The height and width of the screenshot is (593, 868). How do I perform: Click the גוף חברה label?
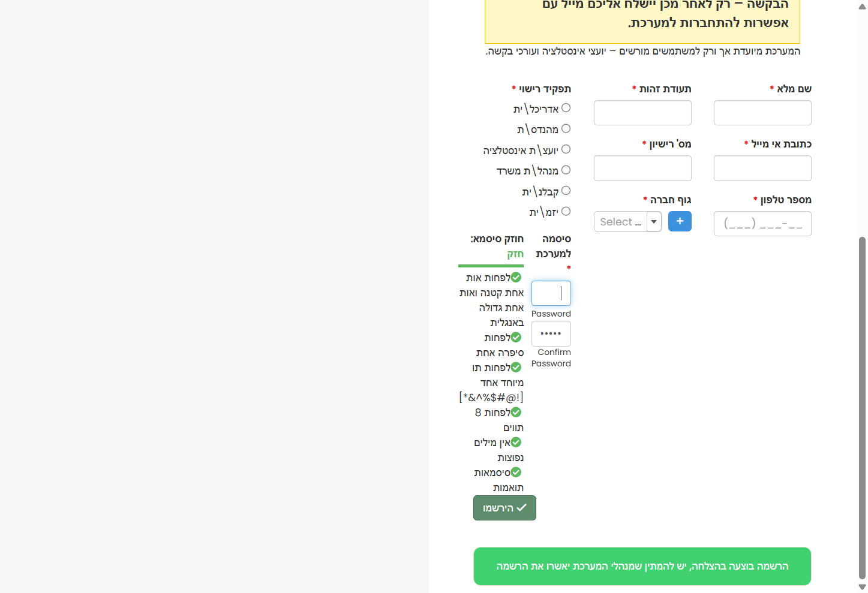pyautogui.click(x=667, y=200)
